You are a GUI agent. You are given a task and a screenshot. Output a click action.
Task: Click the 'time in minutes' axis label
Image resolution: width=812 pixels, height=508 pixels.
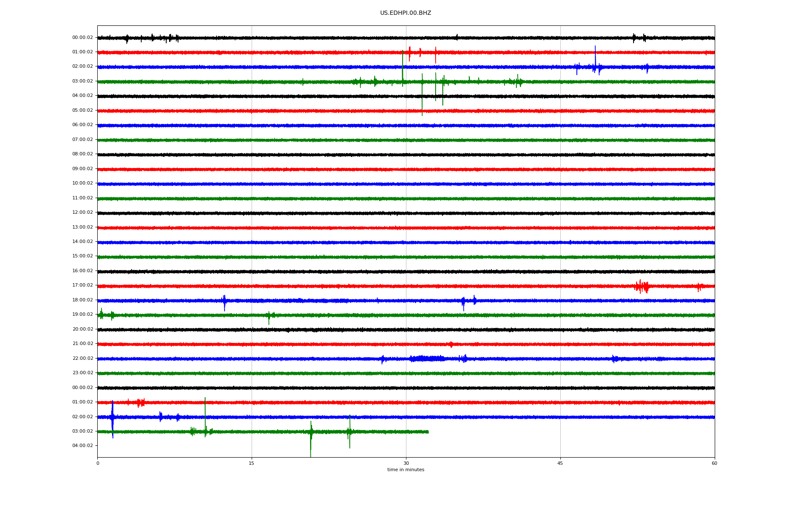[405, 470]
